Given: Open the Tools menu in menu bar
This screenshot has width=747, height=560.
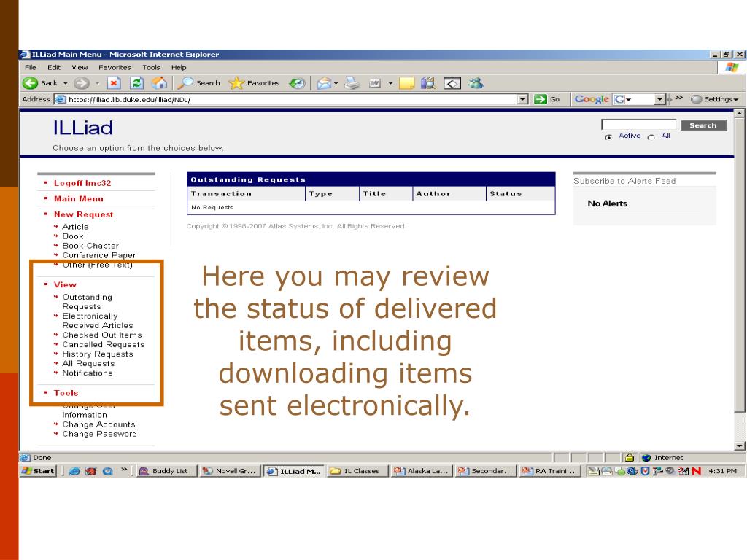Looking at the screenshot, I should (x=151, y=68).
